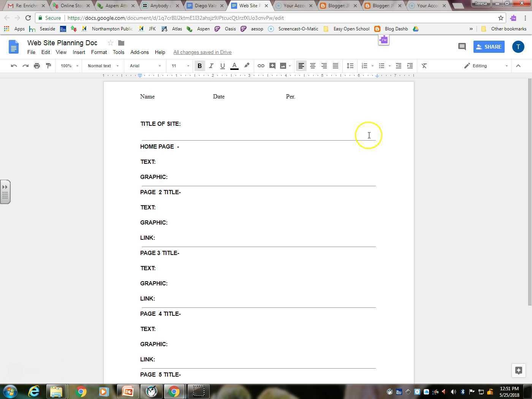
Task: Open the Insert menu
Action: 79,52
